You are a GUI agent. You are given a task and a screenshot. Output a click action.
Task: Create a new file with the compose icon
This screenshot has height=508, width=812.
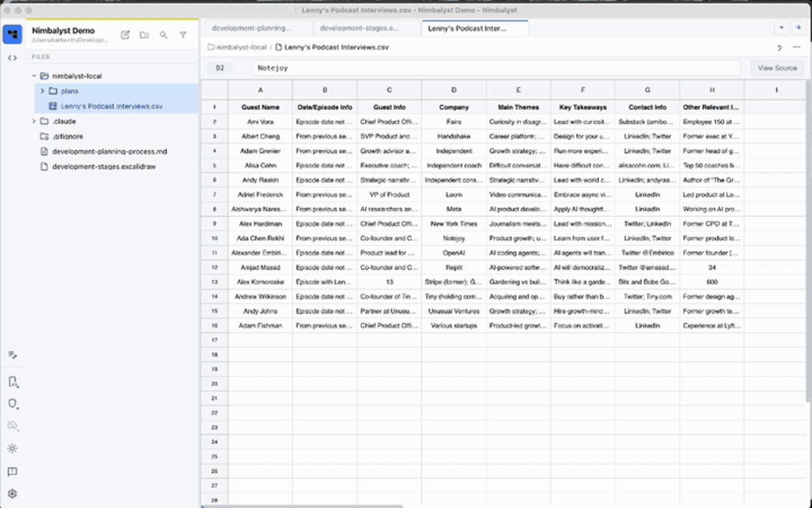click(126, 35)
